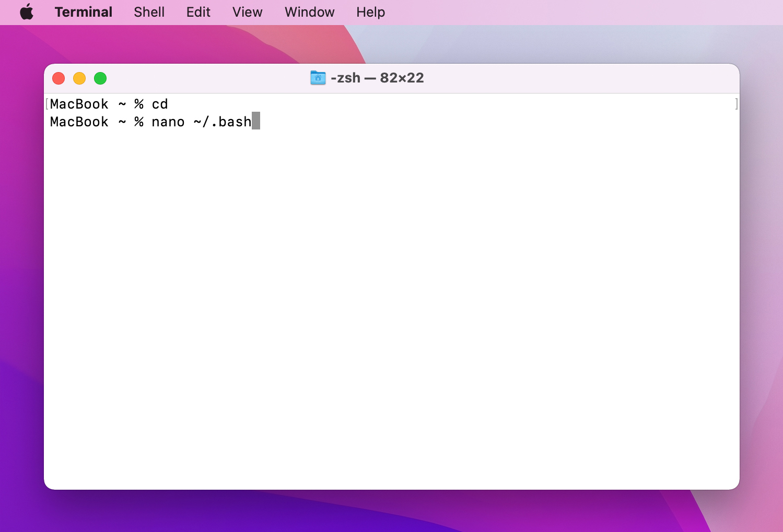
Task: Select the nano ~/.bash command text
Action: (201, 121)
